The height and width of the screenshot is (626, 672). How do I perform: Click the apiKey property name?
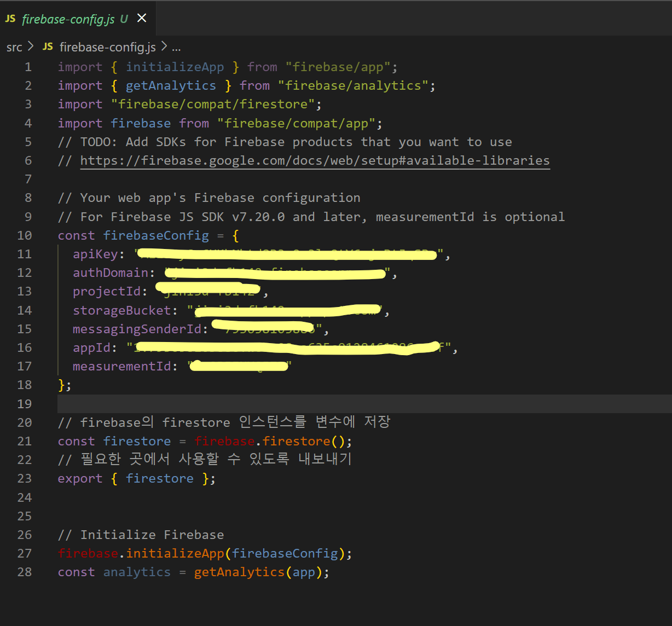pos(96,254)
